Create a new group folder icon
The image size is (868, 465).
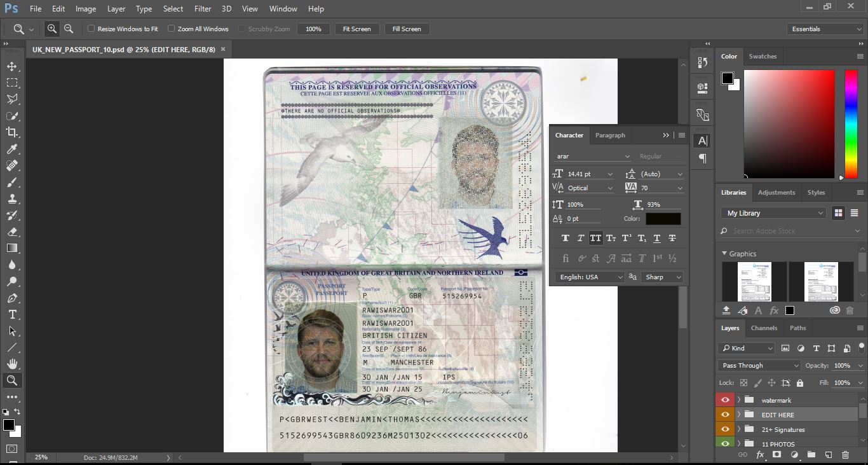(811, 455)
